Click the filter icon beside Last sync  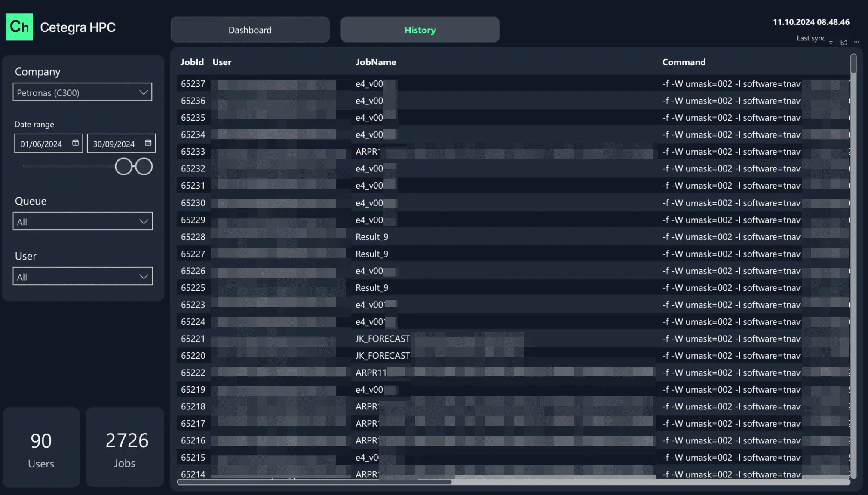point(831,42)
